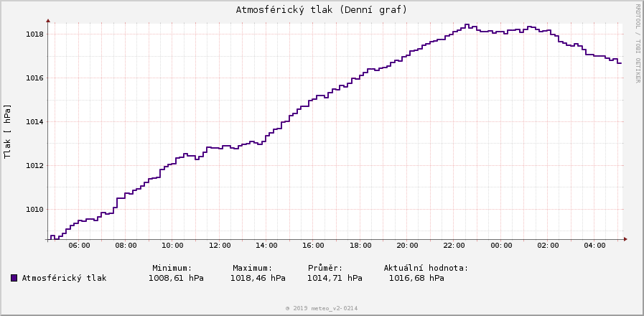Click the 12:00 time axis label
644x316 pixels.
click(x=220, y=246)
